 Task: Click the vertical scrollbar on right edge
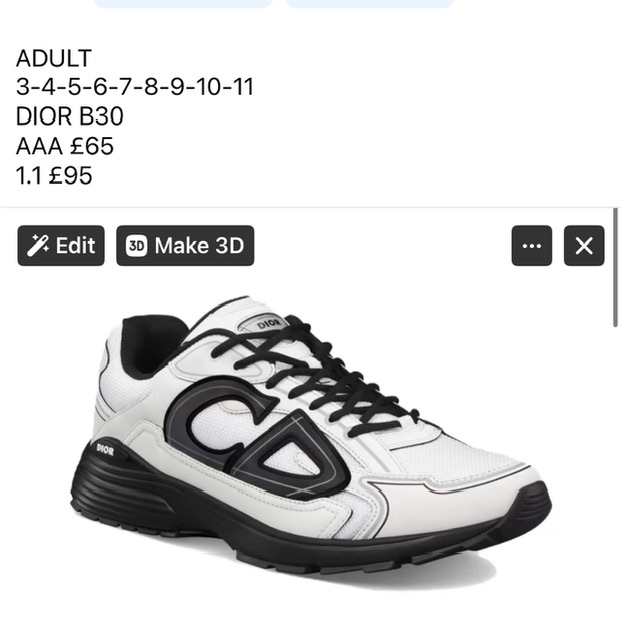pos(615,267)
